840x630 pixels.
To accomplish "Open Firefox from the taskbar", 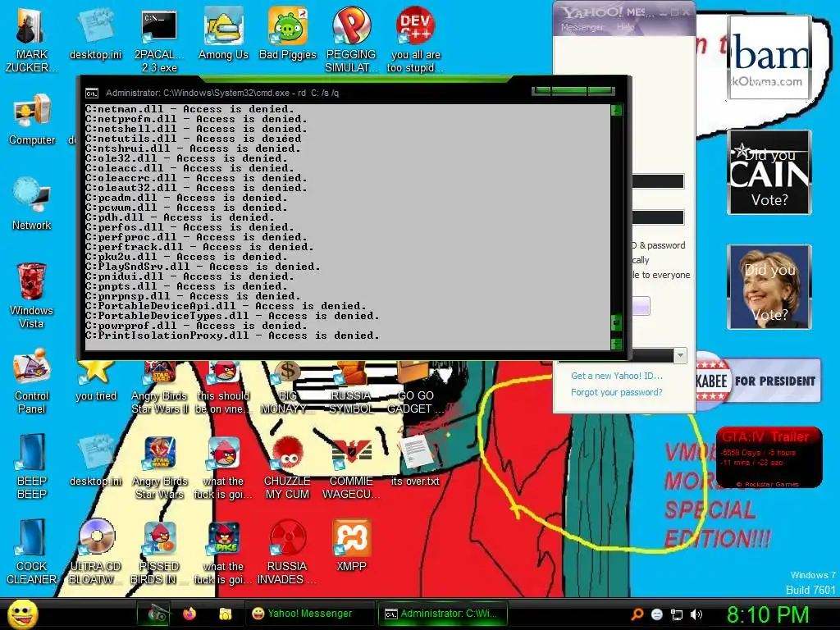I will [189, 614].
